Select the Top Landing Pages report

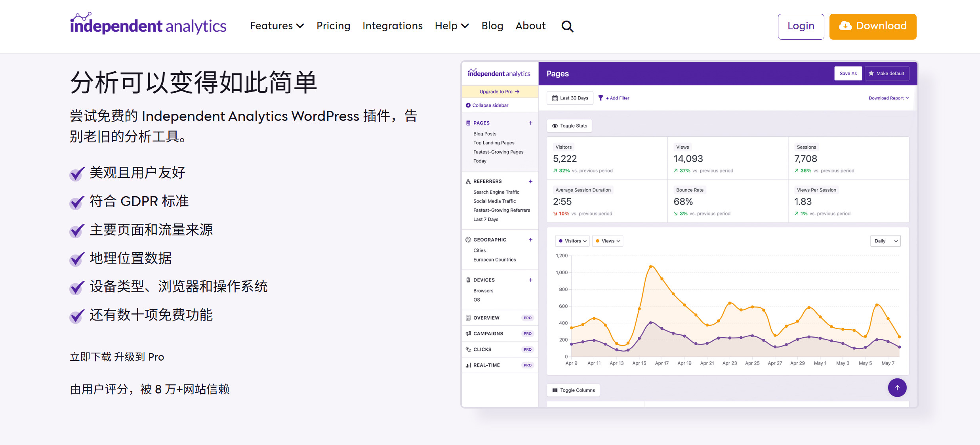(x=494, y=143)
